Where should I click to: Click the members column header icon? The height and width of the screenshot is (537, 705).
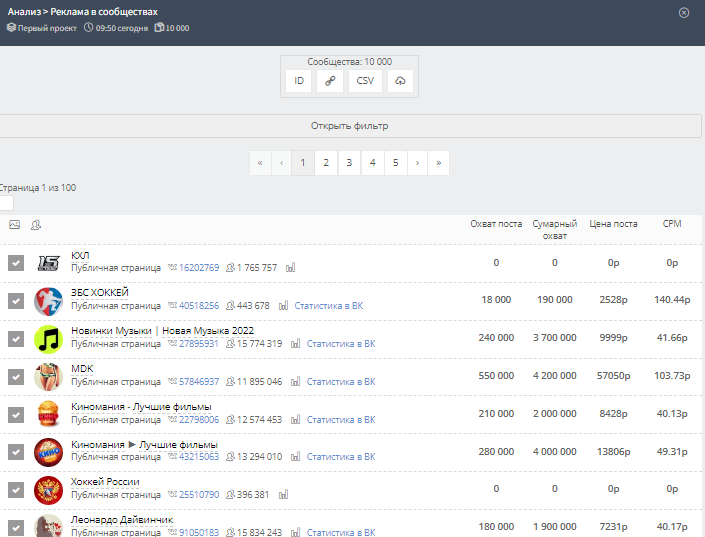point(36,224)
